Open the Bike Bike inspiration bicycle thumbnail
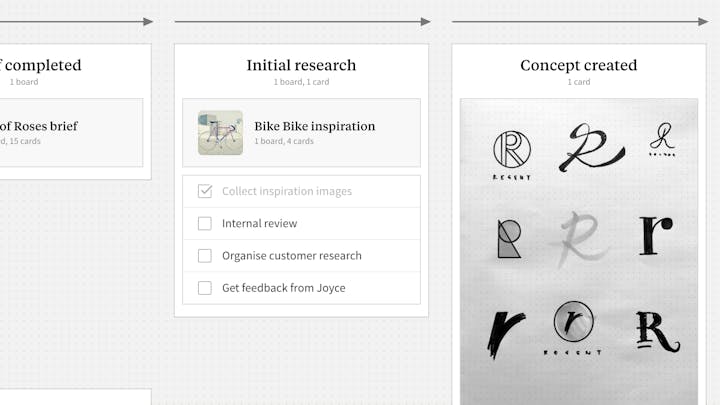Image resolution: width=720 pixels, height=405 pixels. pos(220,133)
